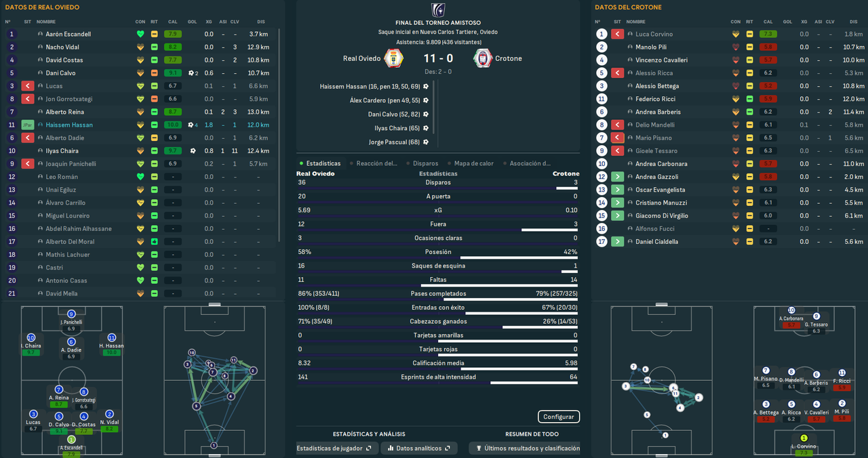Click the JPar badge next to Haissem Hassan

[28, 125]
